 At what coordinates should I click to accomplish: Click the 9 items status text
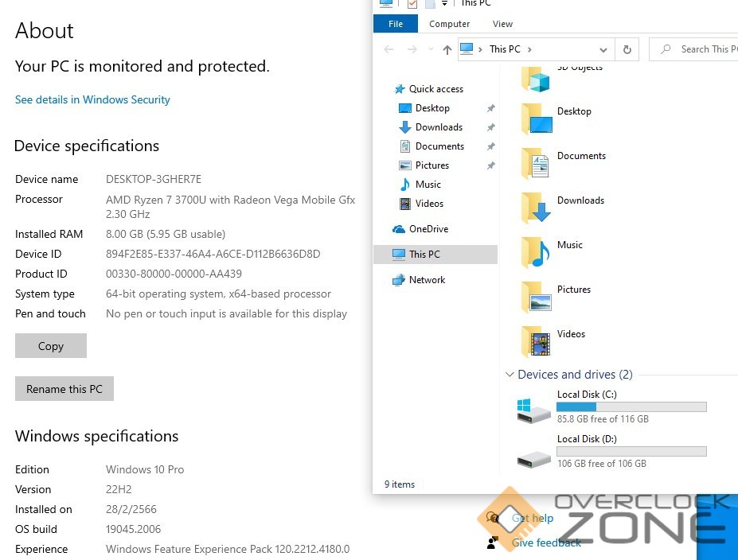pyautogui.click(x=399, y=484)
